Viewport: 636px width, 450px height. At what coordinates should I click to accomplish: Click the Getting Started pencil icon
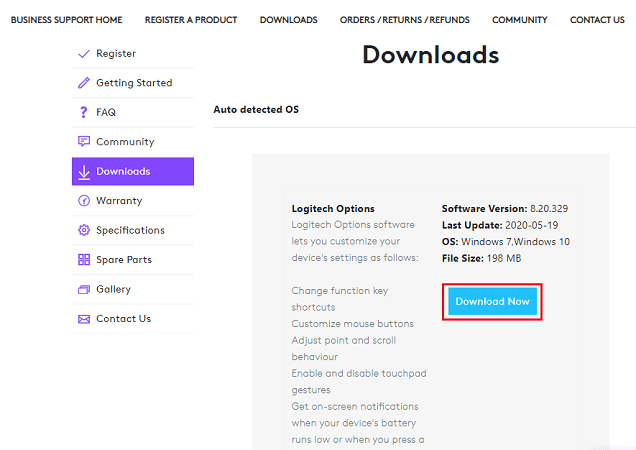coord(84,83)
